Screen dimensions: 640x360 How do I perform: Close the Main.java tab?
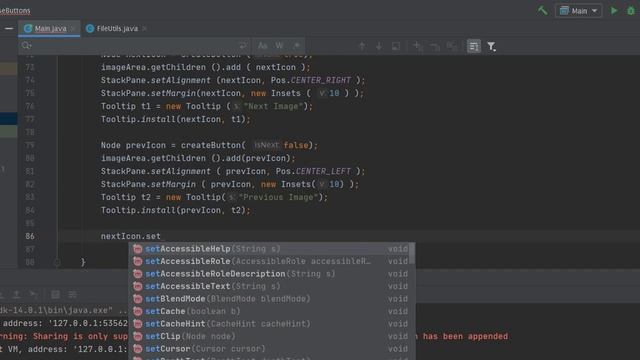(73, 29)
